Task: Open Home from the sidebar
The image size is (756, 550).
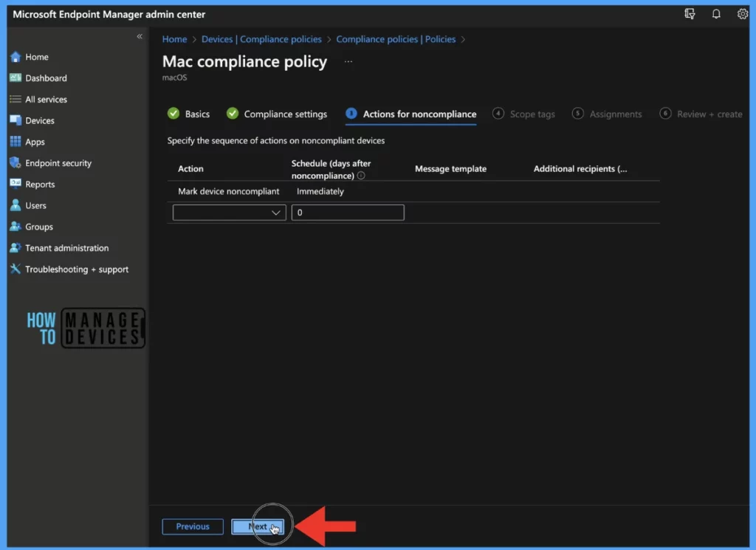Action: 37,57
